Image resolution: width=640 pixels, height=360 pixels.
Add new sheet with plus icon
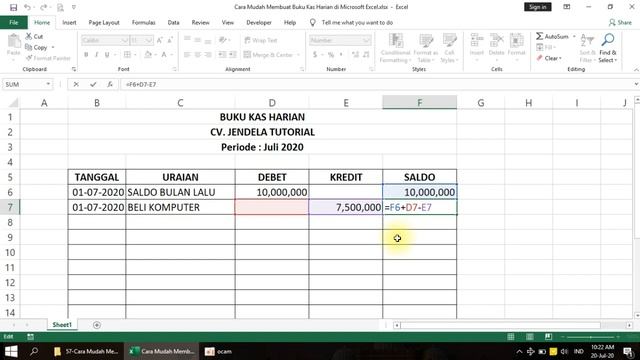pyautogui.click(x=97, y=325)
